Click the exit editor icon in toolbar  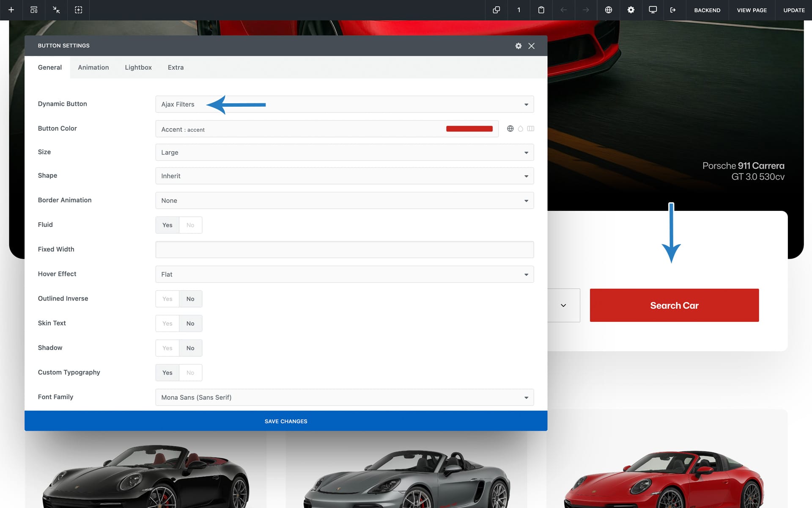click(x=673, y=10)
